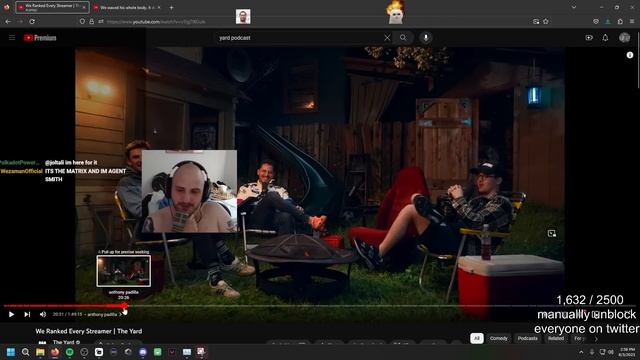Mute the video volume
The image size is (640, 360).
43,314
